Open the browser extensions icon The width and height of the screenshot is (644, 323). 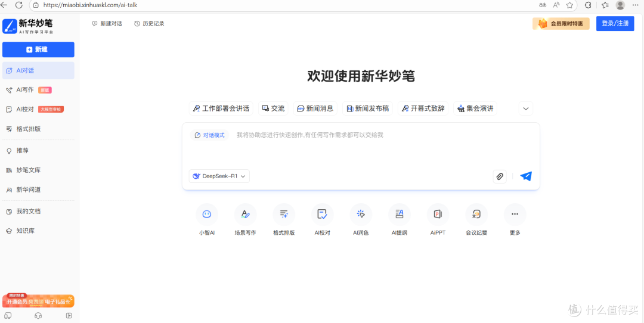[x=588, y=5]
